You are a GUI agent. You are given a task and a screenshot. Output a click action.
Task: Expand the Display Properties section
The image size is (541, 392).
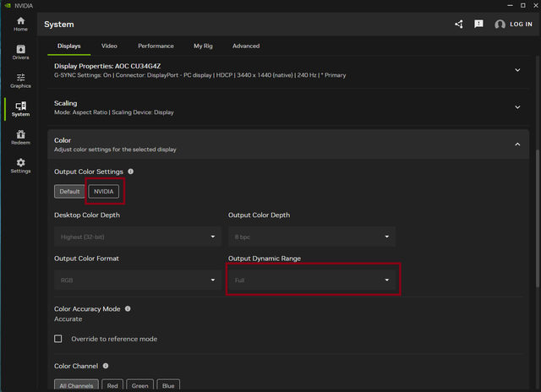tap(517, 70)
